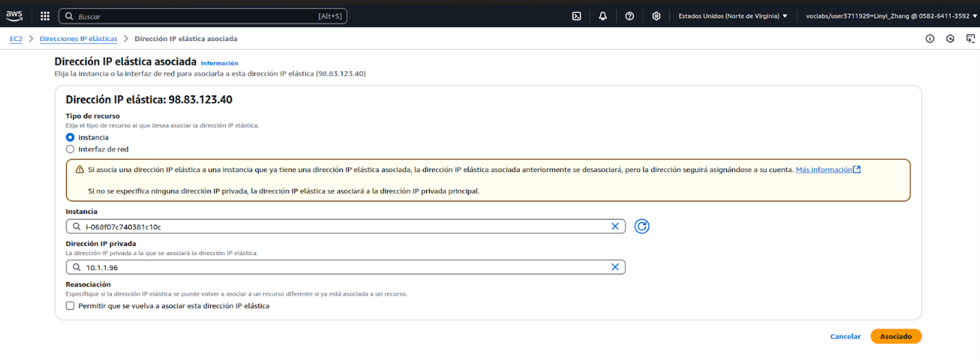Launch CloudShell from the top bar
This screenshot has width=980, height=361.
click(576, 16)
